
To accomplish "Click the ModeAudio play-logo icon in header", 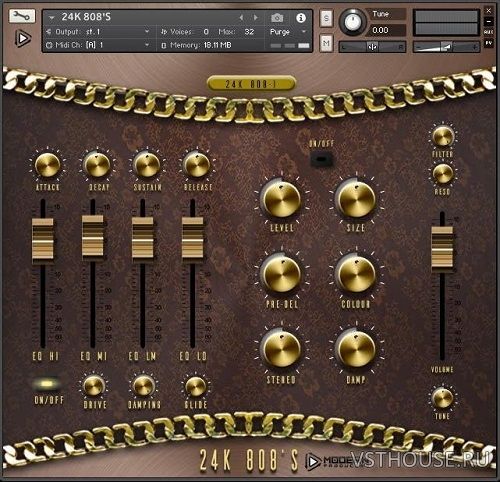I will click(x=23, y=39).
